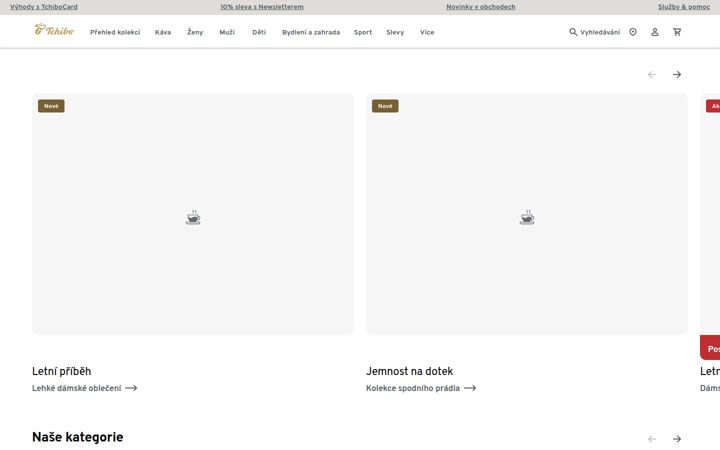This screenshot has height=450, width=720.
Task: Move the Naše kategorie carousel back
Action: click(652, 439)
